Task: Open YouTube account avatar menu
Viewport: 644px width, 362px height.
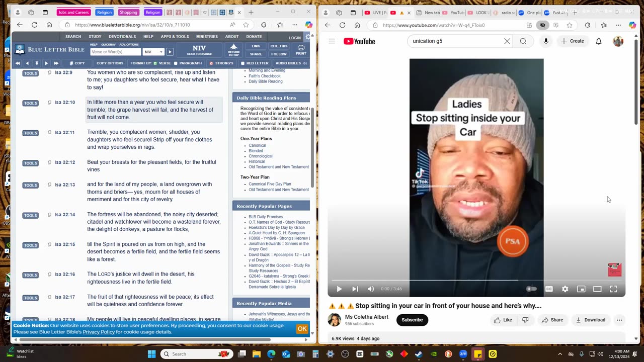Action: (x=618, y=41)
